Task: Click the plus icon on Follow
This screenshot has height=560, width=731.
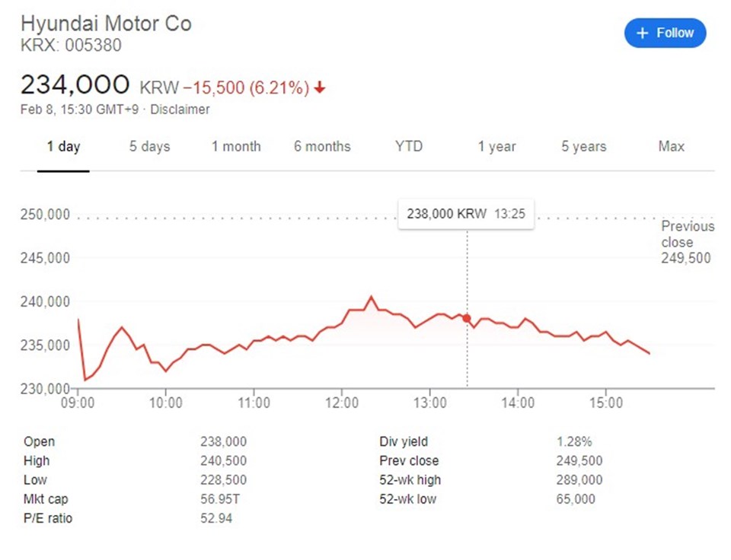Action: (642, 33)
